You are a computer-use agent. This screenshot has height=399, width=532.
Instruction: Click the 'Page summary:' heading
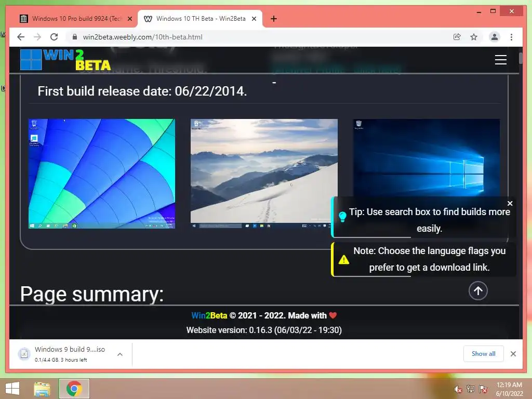91,294
